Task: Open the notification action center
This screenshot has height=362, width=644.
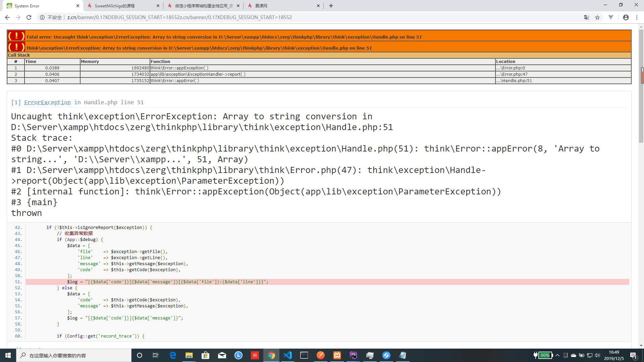Action: click(634, 356)
